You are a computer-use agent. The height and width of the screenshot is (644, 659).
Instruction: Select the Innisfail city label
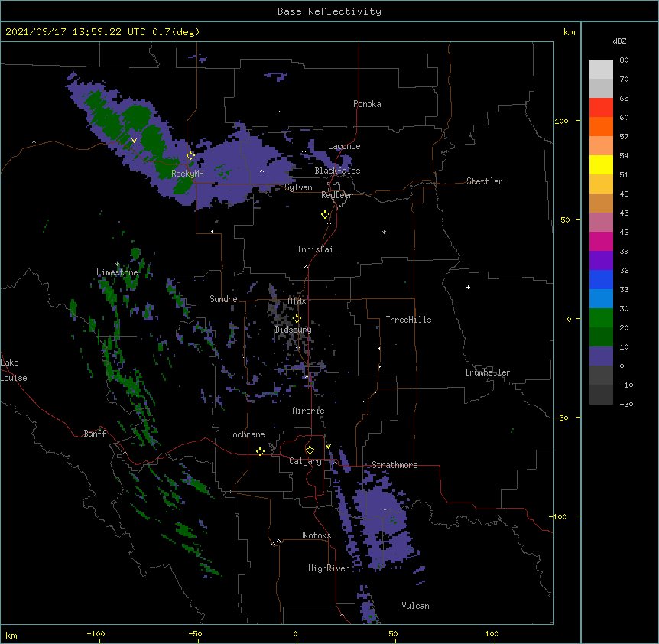[317, 249]
